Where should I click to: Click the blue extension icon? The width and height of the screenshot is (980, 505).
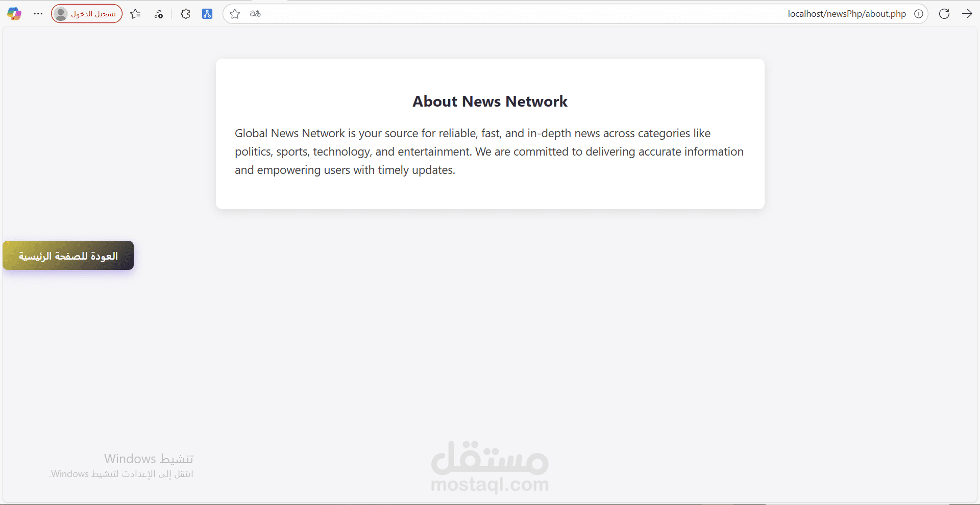[207, 14]
